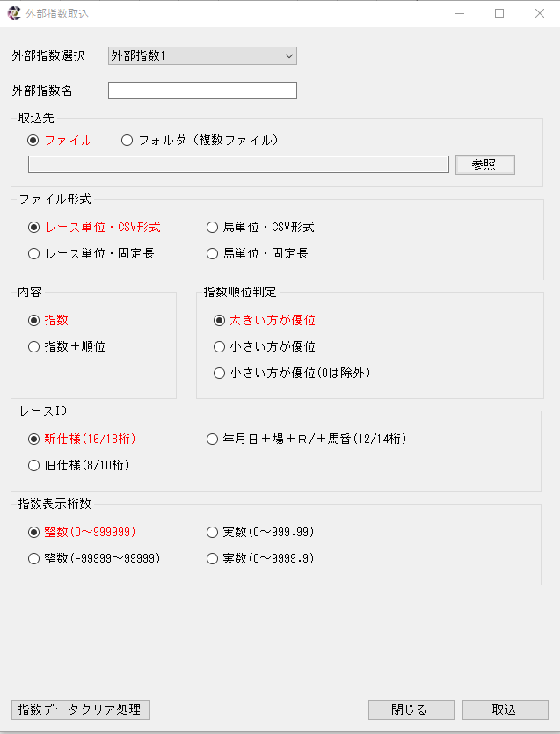Click the file path input box

click(238, 164)
